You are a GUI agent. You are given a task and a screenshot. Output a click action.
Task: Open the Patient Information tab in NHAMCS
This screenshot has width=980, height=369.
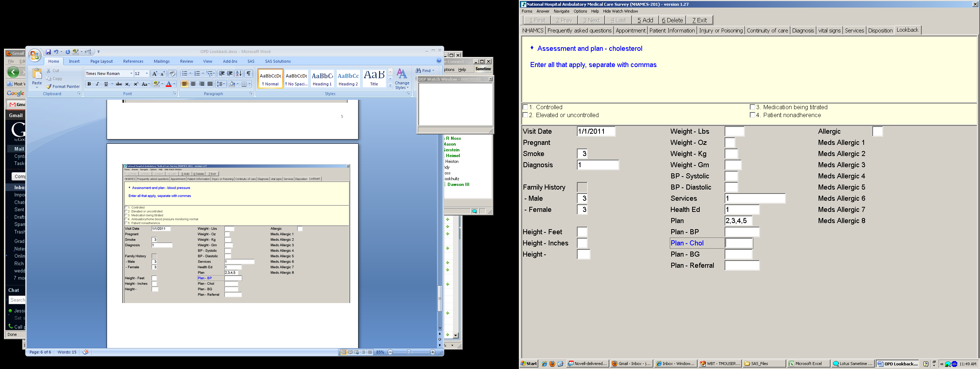[672, 30]
